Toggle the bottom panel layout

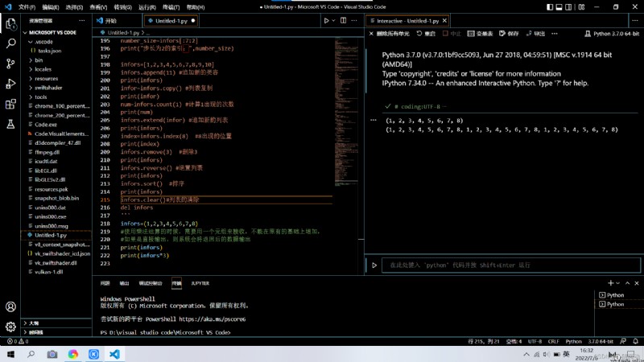[x=559, y=7]
